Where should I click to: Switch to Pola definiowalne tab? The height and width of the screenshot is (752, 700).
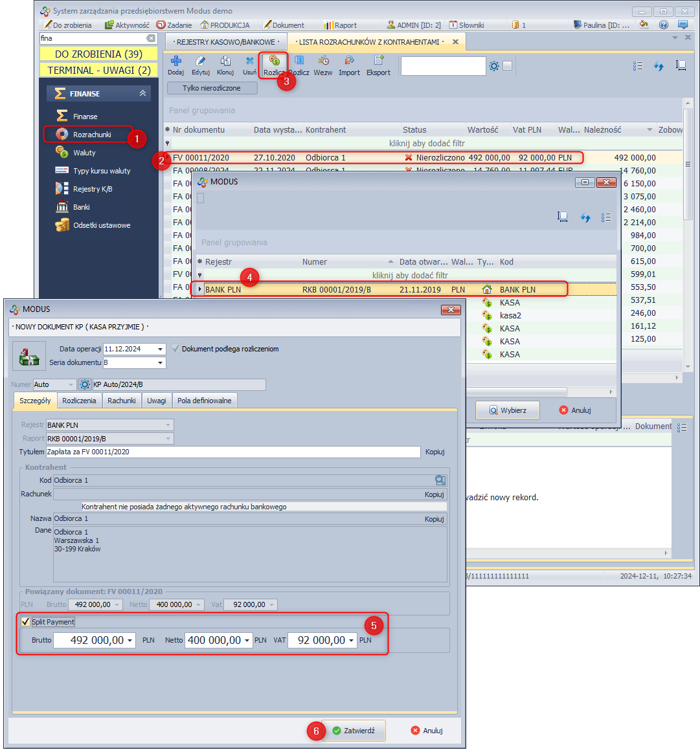coord(205,401)
